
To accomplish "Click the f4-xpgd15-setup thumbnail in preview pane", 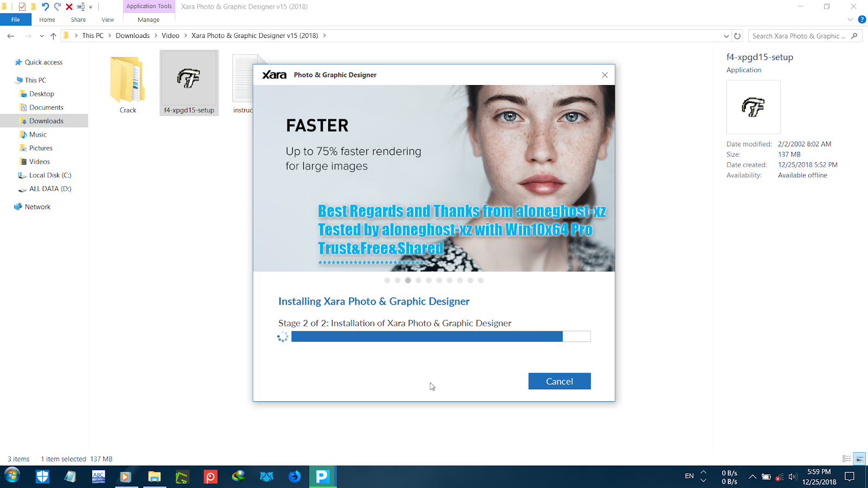I will pyautogui.click(x=753, y=107).
